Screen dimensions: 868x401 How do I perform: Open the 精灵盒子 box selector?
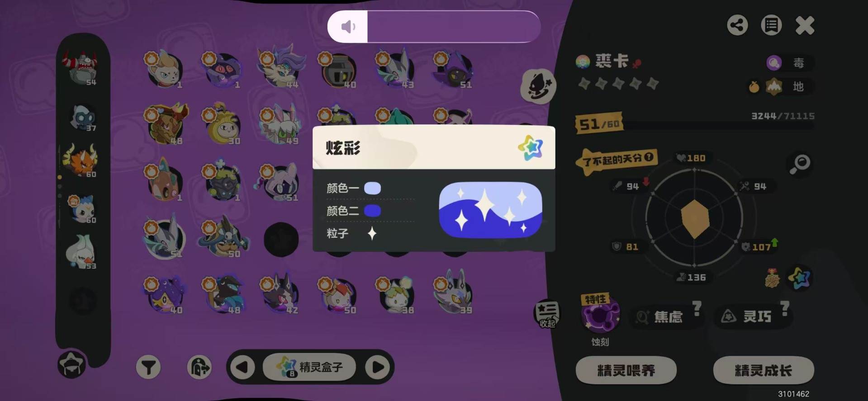point(310,367)
